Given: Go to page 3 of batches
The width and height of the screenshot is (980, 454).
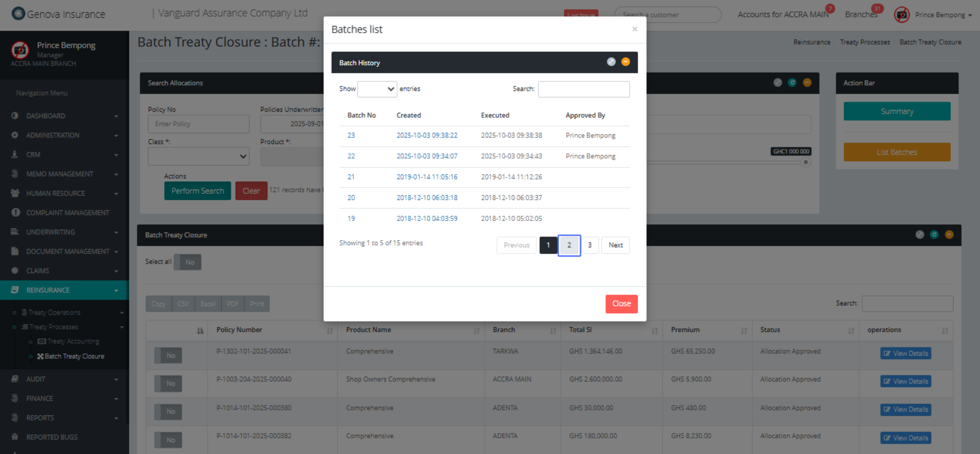Looking at the screenshot, I should 590,245.
